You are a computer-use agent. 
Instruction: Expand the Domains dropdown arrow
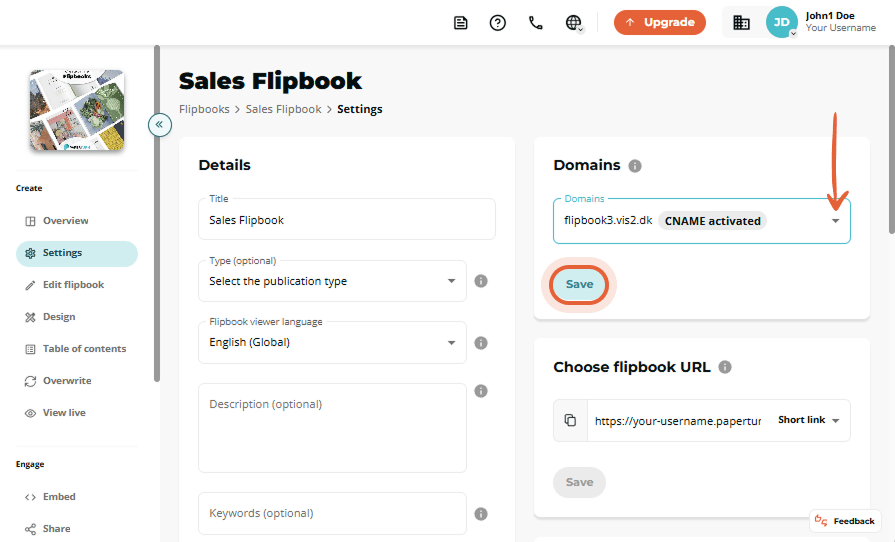point(836,221)
